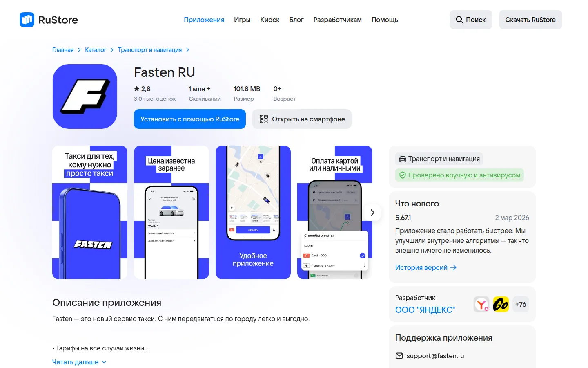The image size is (588, 368).
Task: Go to Разработчикам section
Action: coord(337,20)
